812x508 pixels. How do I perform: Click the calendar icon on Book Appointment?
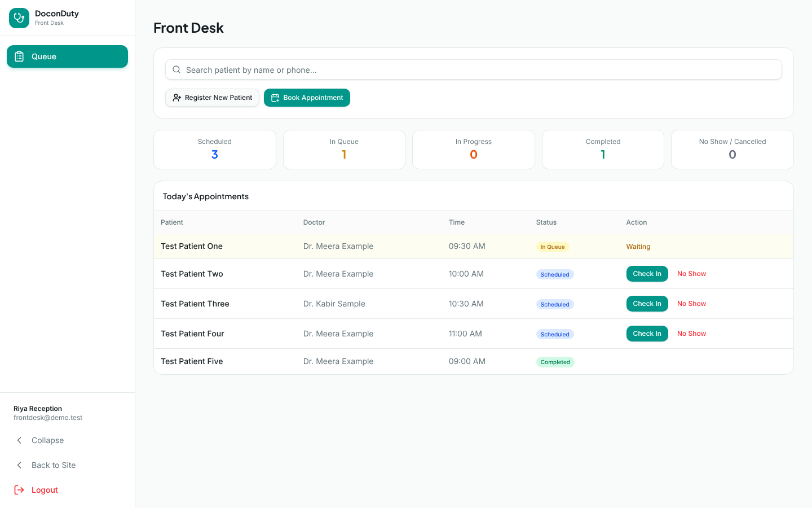(275, 98)
